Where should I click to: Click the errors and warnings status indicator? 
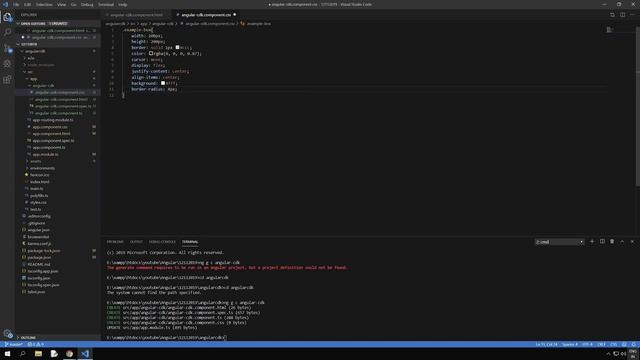tap(36, 344)
